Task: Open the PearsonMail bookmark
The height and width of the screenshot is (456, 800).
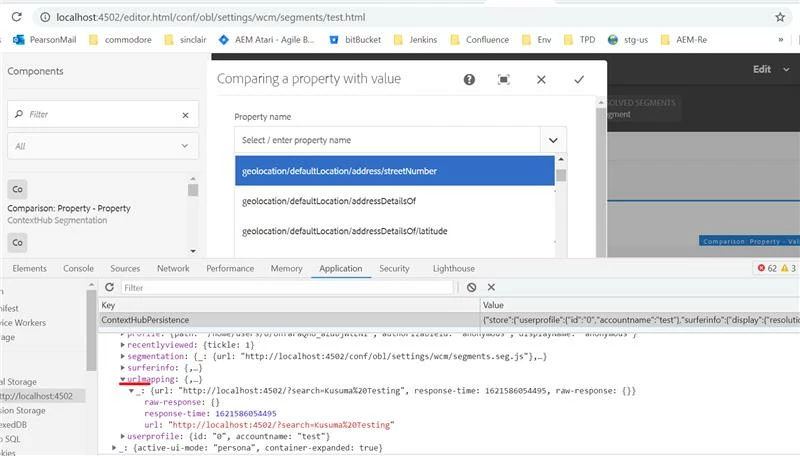Action: 44,40
